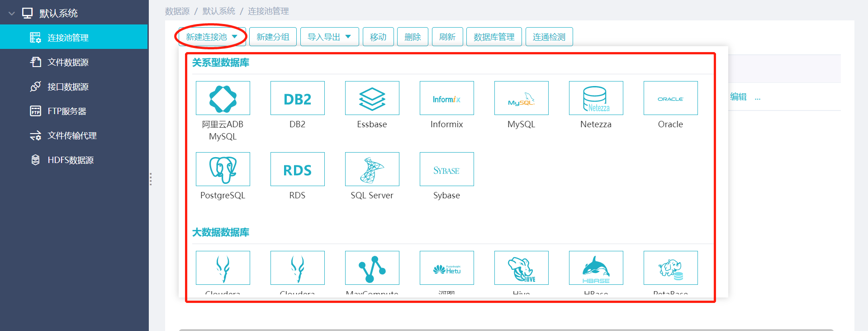The height and width of the screenshot is (331, 868).
Task: Click the sidebar splitter handle
Action: [x=150, y=179]
